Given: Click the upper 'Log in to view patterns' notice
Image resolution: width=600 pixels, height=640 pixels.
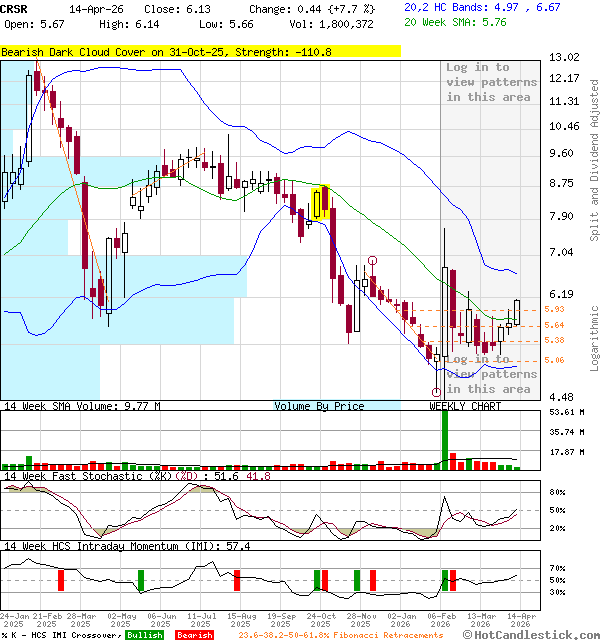Looking at the screenshot, I should tap(489, 82).
